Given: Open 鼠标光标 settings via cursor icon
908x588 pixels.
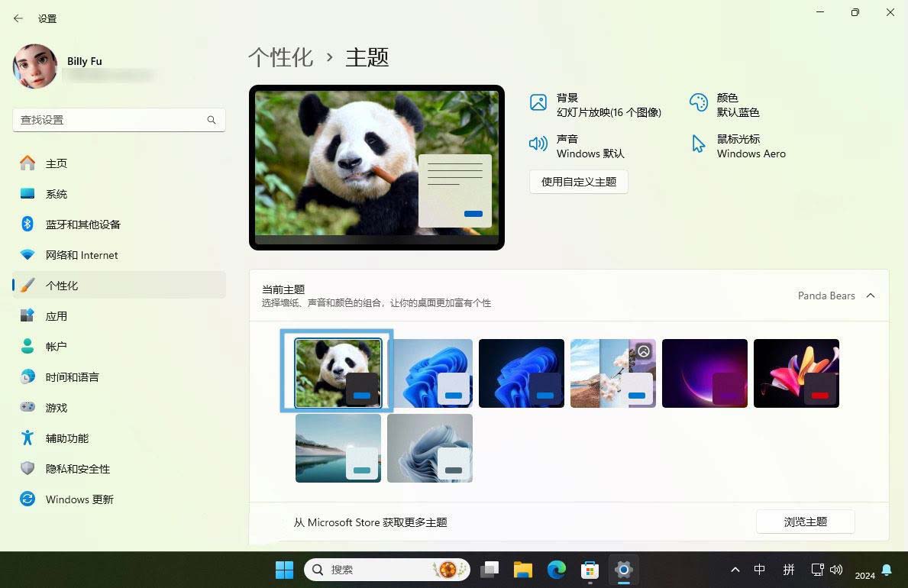Looking at the screenshot, I should (697, 144).
